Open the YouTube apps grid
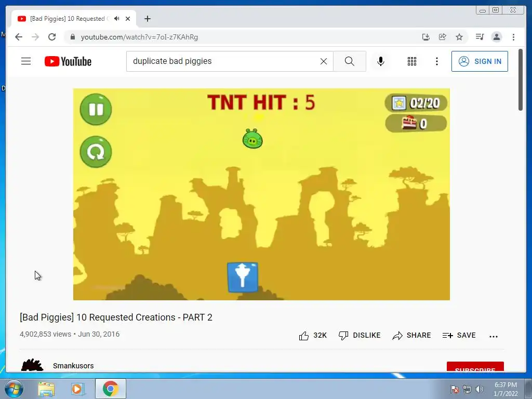This screenshot has height=399, width=532. (x=412, y=61)
